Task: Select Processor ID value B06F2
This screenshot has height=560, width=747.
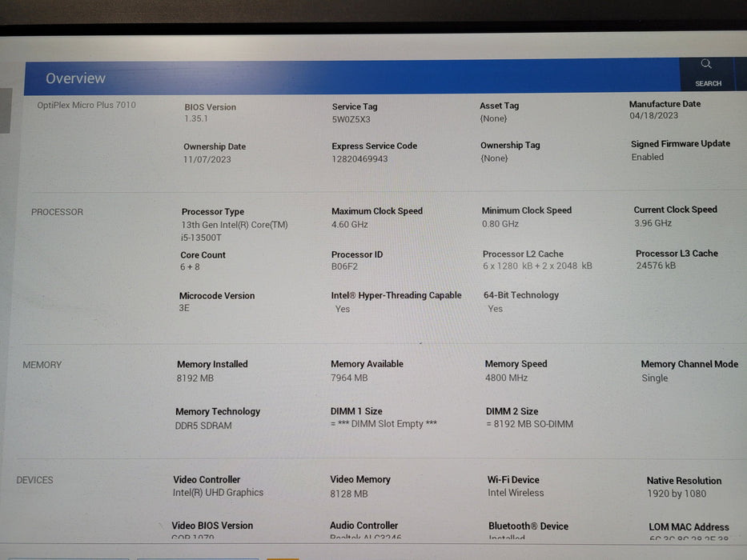Action: point(344,266)
